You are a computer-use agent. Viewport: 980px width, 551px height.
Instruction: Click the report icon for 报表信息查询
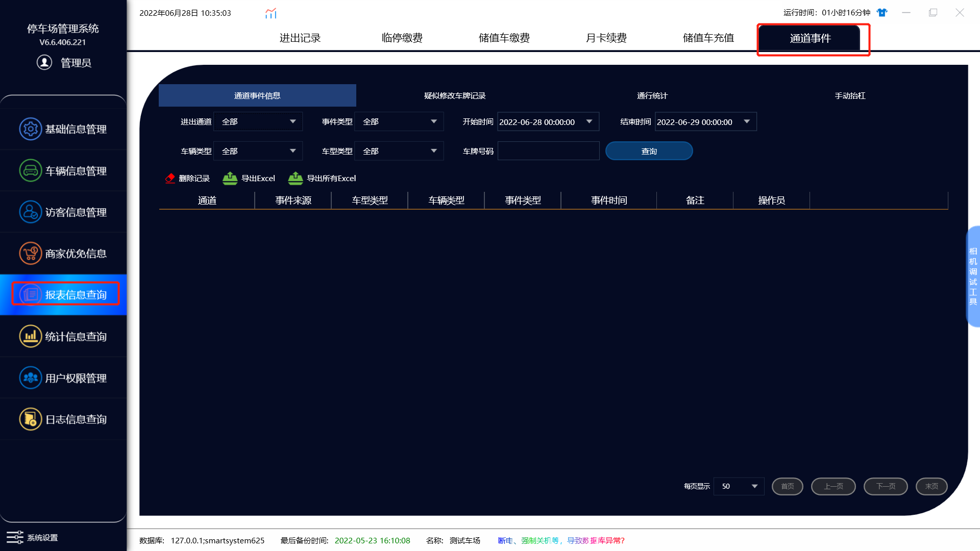coord(30,295)
